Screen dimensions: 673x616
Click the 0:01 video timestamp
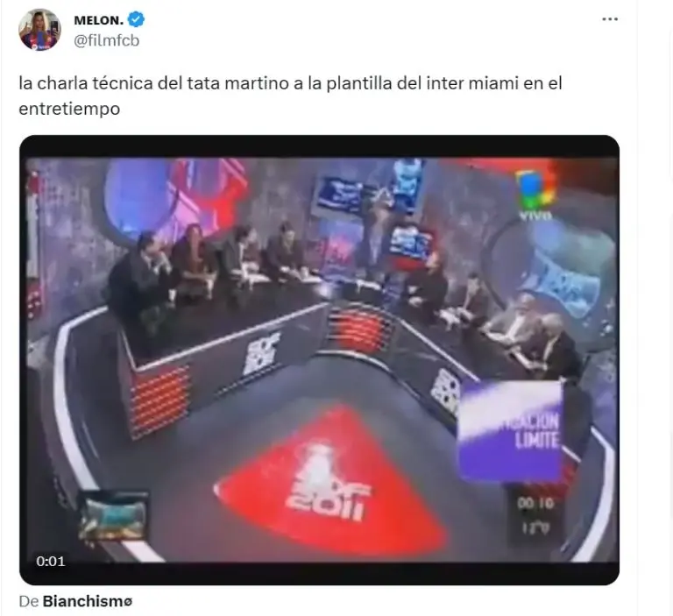[x=51, y=561]
